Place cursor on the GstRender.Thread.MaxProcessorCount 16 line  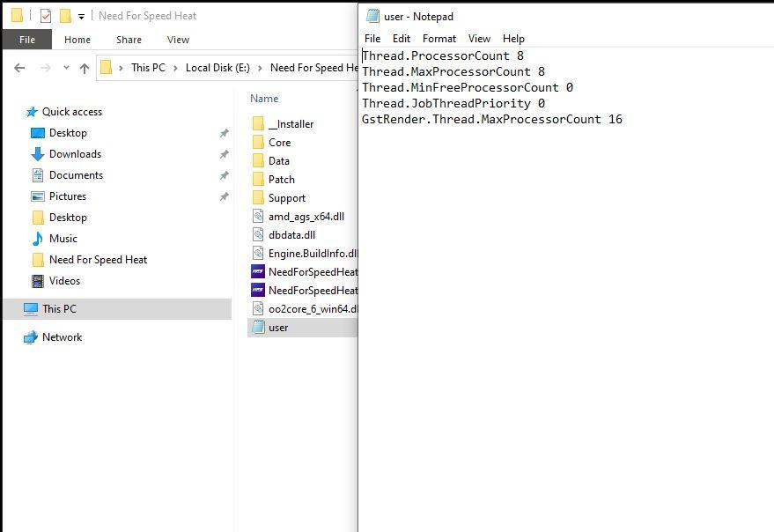coord(491,119)
